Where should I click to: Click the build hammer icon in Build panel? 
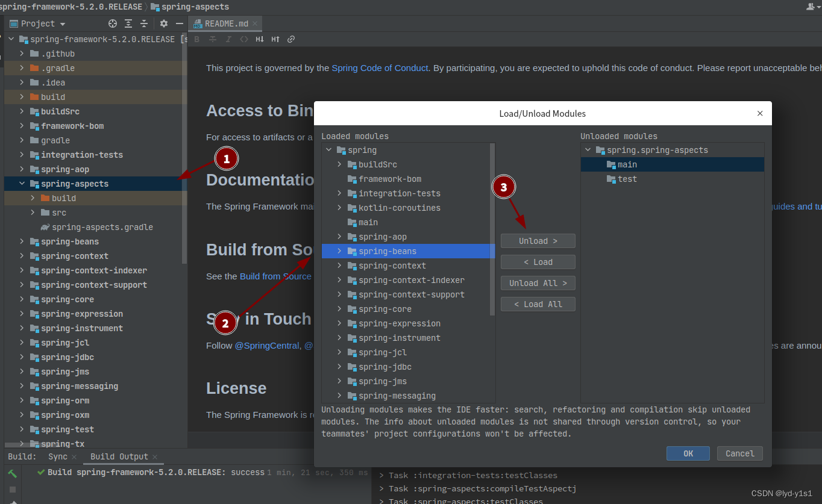12,473
